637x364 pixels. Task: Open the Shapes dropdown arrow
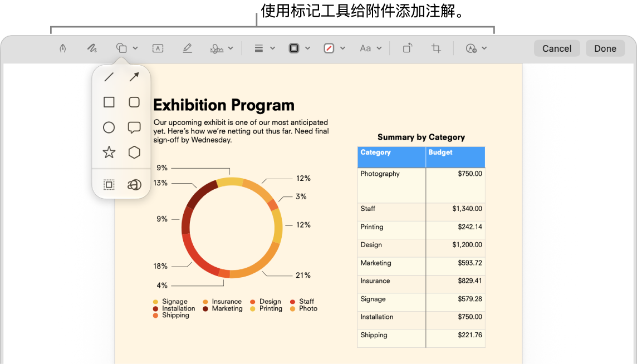(135, 48)
